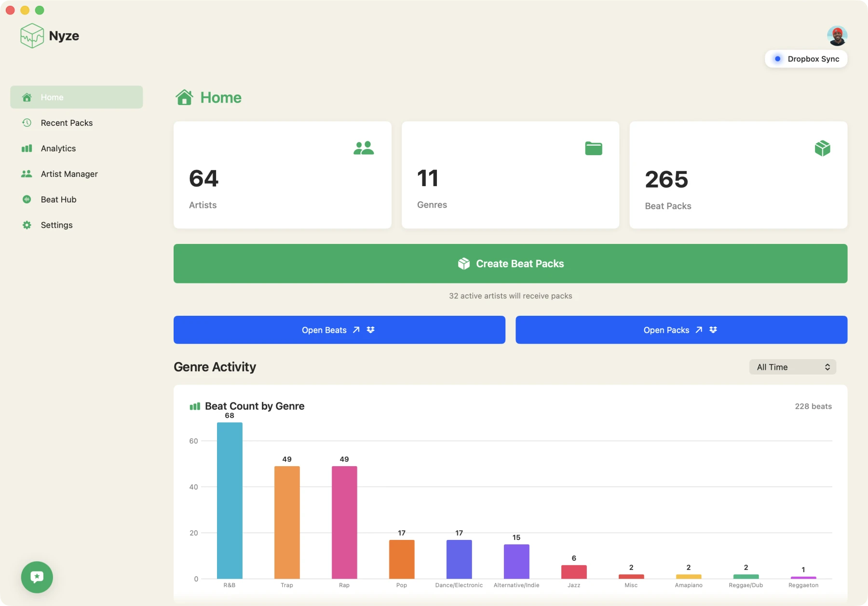Click the Open Beats button
The width and height of the screenshot is (868, 606).
click(x=339, y=330)
